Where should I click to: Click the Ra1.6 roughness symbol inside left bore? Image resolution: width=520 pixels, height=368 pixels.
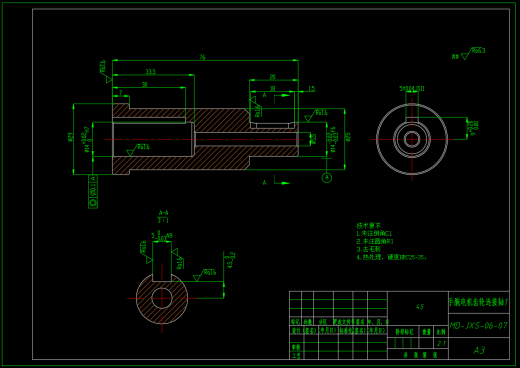click(139, 150)
